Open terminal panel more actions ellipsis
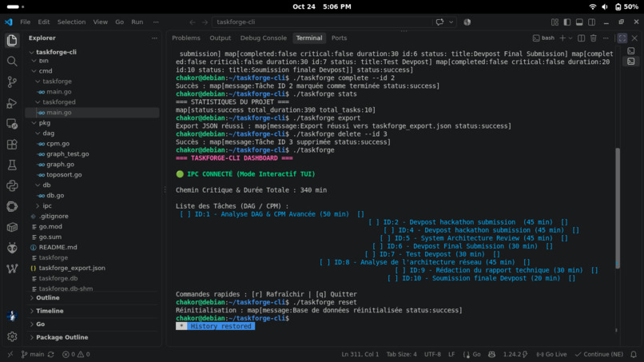The image size is (644, 362). point(606,38)
